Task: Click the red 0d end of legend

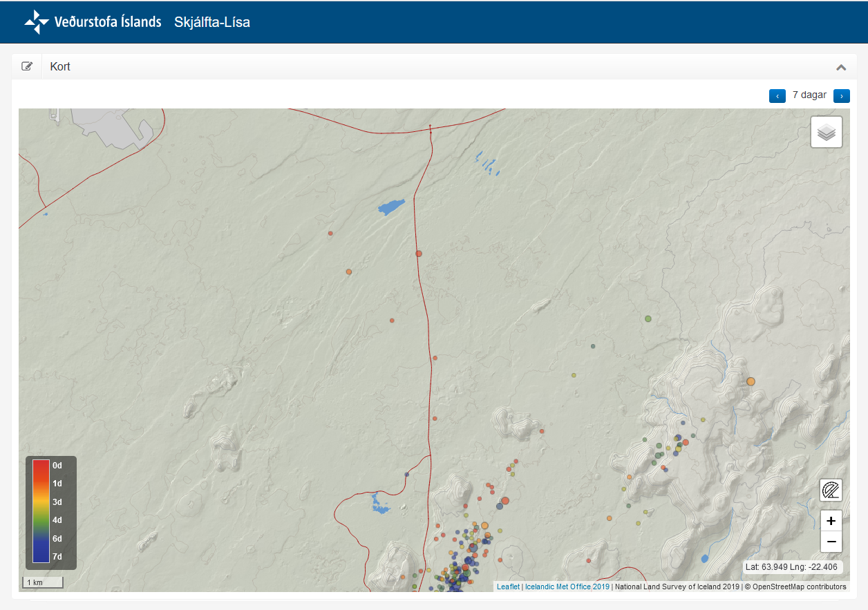Action: click(41, 466)
